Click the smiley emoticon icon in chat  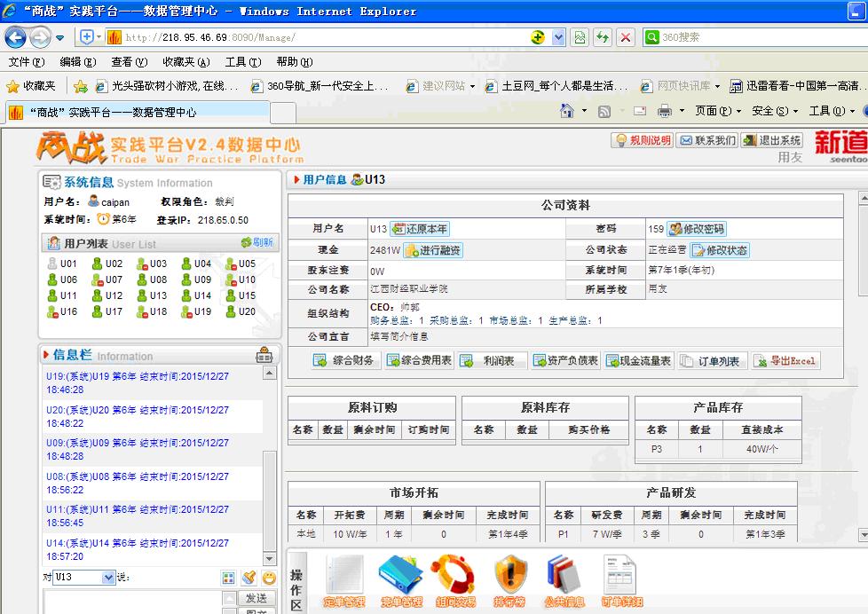coord(269,578)
